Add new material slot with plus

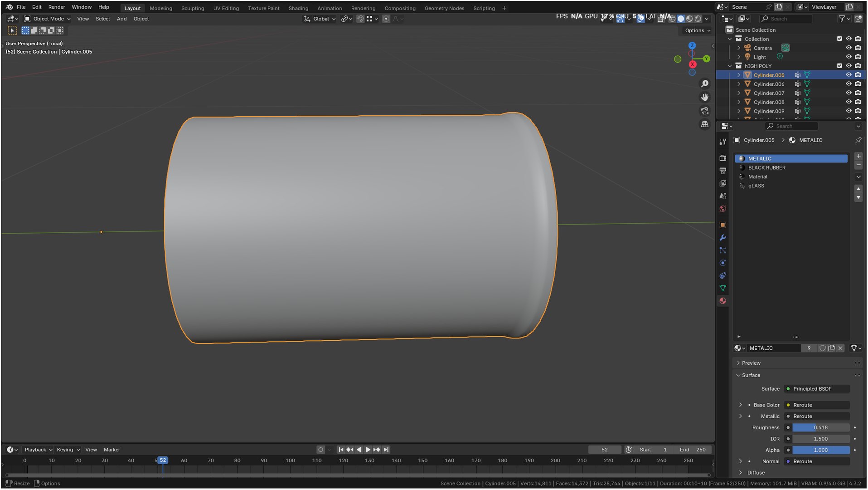858,157
